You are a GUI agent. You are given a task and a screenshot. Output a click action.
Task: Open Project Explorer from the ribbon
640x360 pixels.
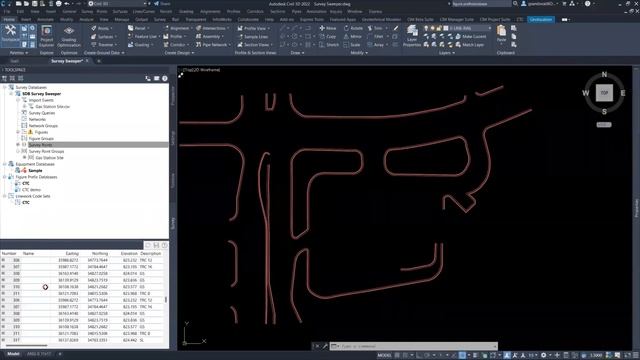tap(47, 36)
